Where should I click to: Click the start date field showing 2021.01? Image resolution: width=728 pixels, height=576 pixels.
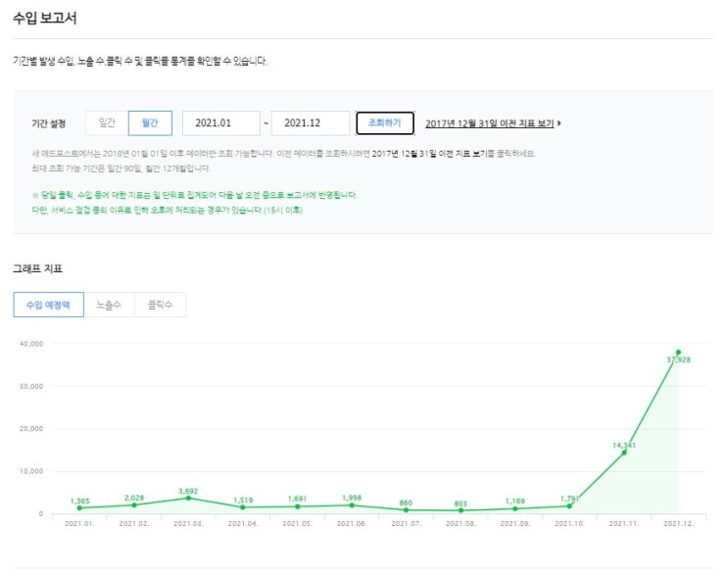point(221,122)
